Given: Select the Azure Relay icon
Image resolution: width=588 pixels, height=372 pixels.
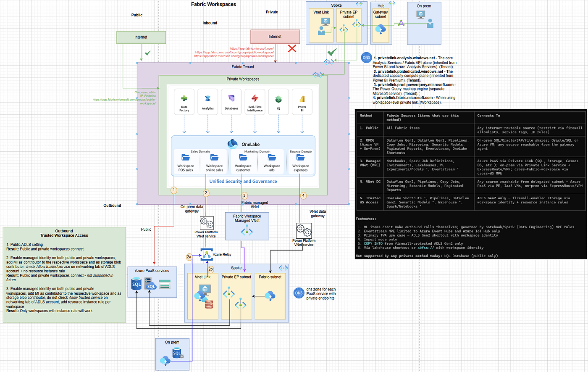Looking at the screenshot, I should click(x=206, y=254).
